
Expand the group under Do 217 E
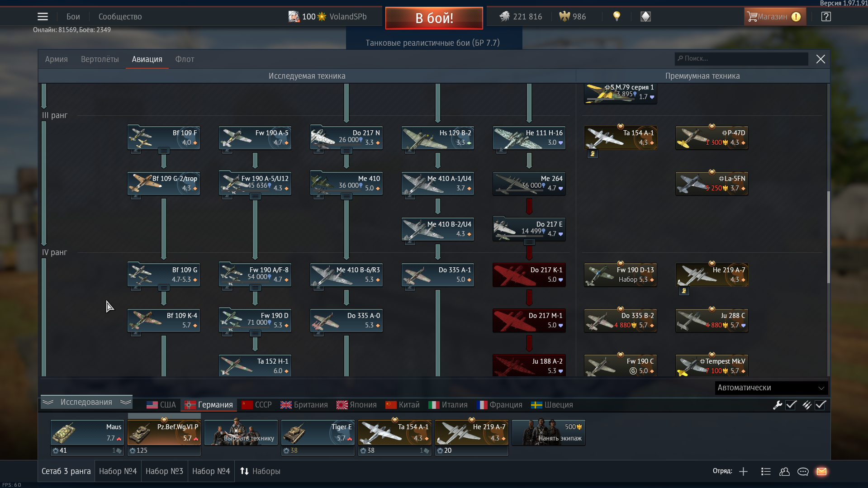point(529,242)
